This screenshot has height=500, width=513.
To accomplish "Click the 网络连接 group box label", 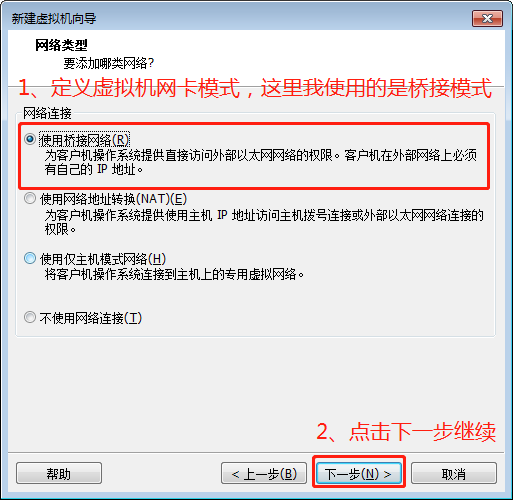I will [x=47, y=113].
